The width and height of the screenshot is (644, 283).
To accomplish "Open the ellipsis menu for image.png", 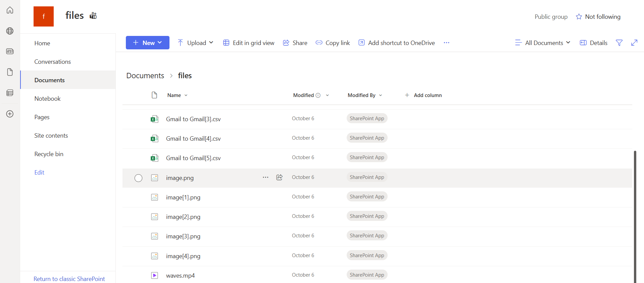I will [x=265, y=177].
